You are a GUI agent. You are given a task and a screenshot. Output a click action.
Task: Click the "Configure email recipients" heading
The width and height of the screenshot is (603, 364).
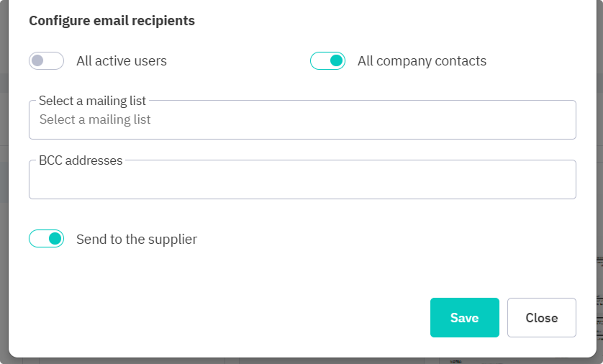112,21
